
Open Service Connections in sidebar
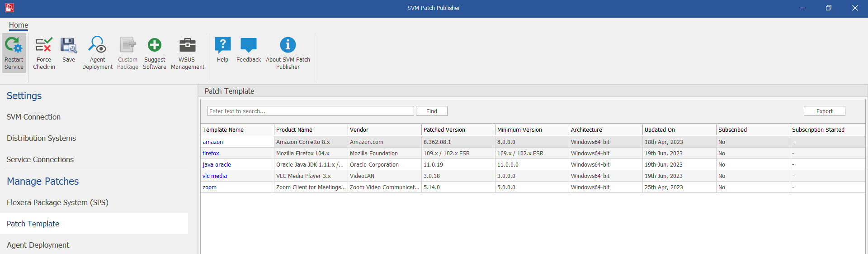[x=40, y=159]
